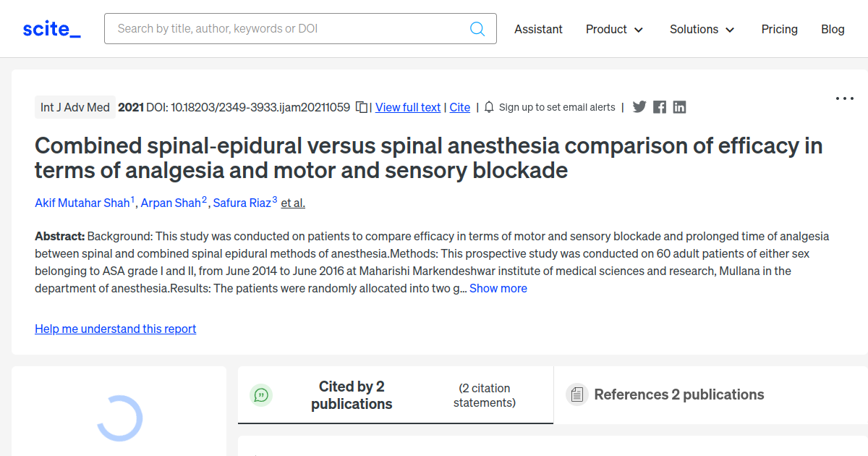Share the report on Facebook
This screenshot has height=456, width=868.
point(659,106)
